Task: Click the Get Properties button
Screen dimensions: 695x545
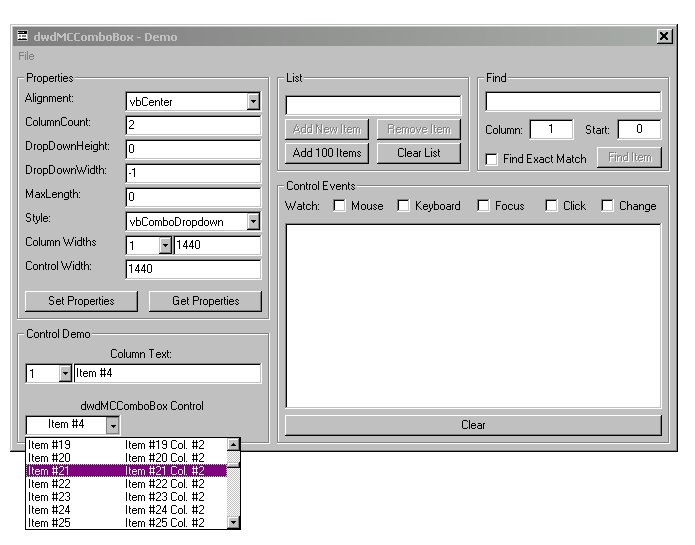Action: point(205,301)
